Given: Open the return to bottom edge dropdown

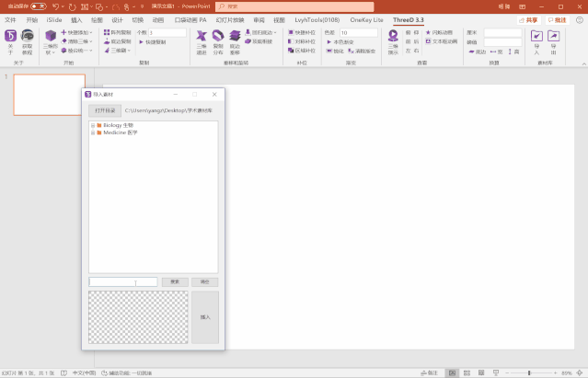Looking at the screenshot, I should [x=260, y=32].
